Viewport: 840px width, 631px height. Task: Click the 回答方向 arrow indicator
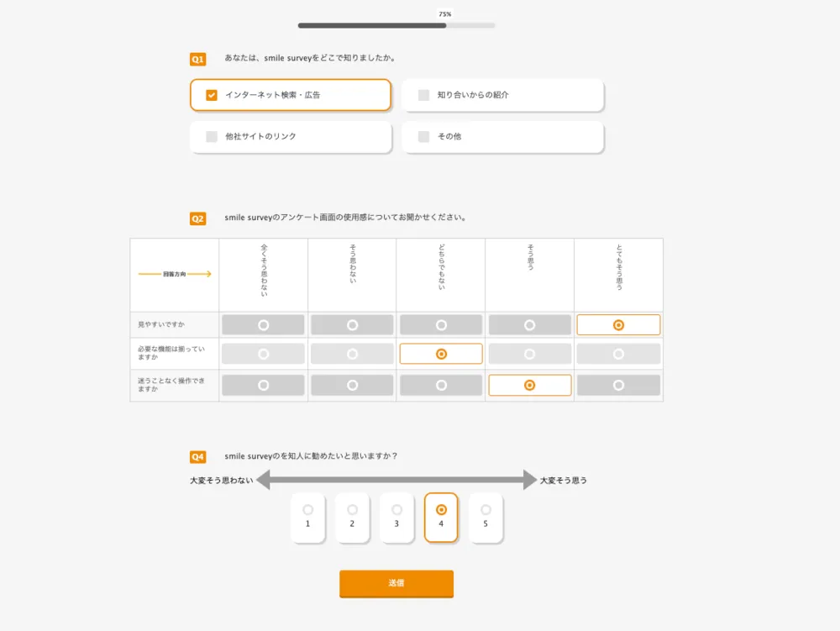click(x=174, y=274)
